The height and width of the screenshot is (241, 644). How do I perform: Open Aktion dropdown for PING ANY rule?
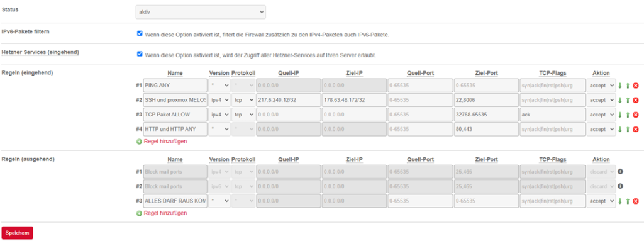coord(601,86)
